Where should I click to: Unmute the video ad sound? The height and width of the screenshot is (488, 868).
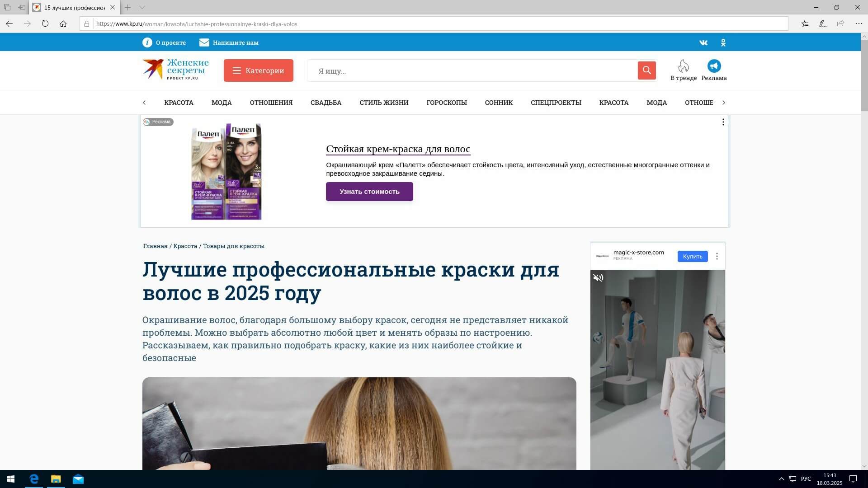click(x=598, y=278)
